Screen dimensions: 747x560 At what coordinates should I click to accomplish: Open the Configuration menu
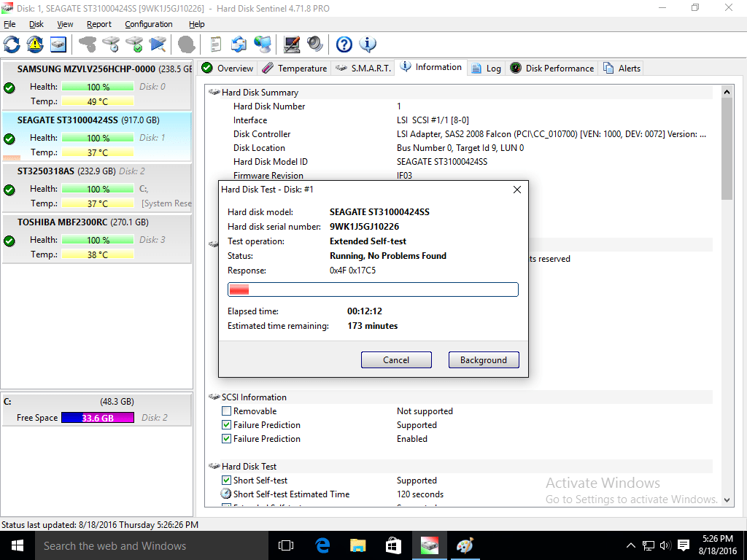149,24
